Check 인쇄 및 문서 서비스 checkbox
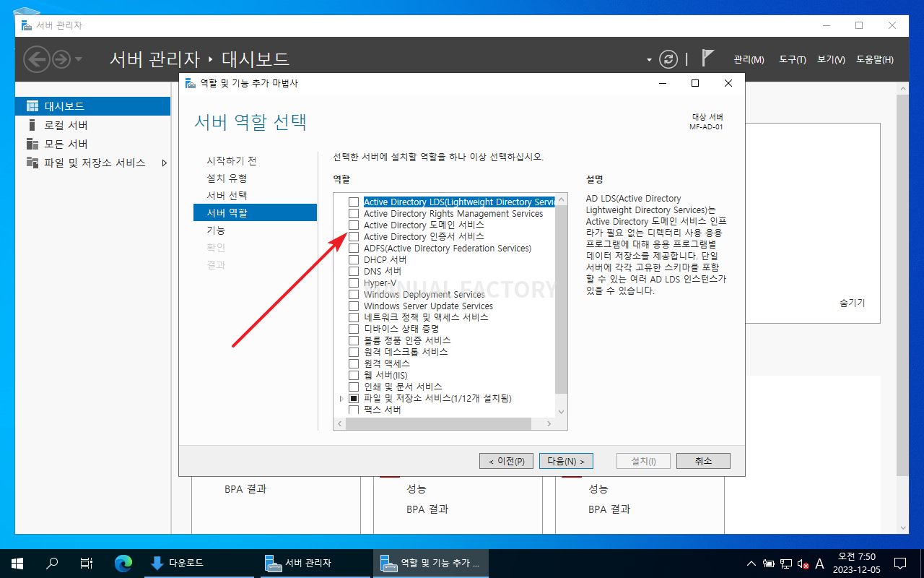Screen dimensions: 924x578 tap(354, 387)
